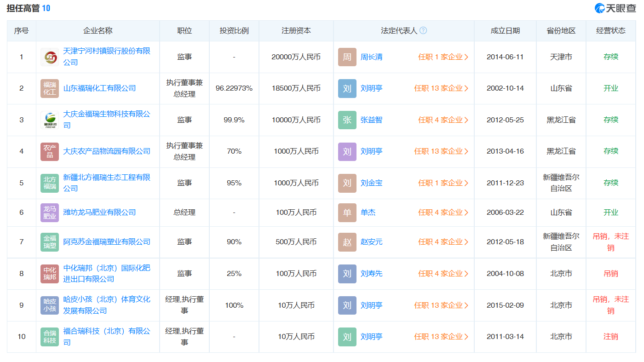Viewport: 644px width, 362px height.
Task: Expand 任职 4 家企业 for 刘寿先
Action: click(443, 274)
